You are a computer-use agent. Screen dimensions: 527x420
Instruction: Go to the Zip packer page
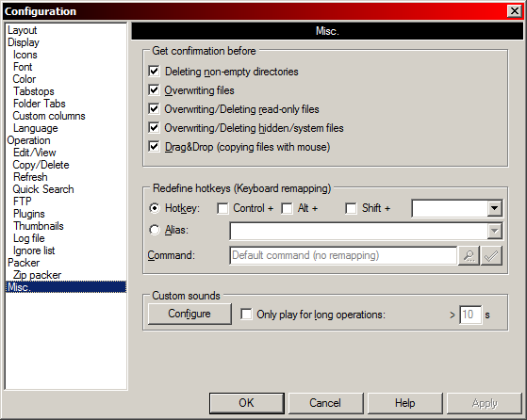37,275
